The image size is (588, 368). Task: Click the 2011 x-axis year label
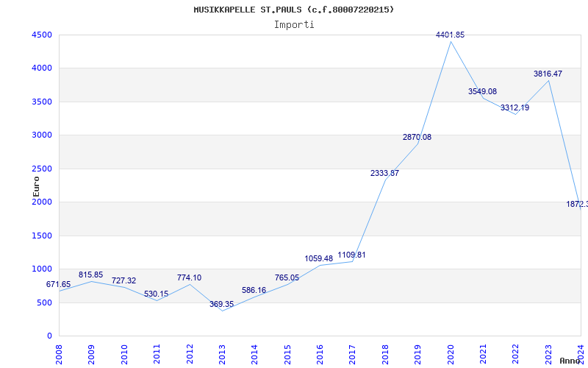[157, 355]
